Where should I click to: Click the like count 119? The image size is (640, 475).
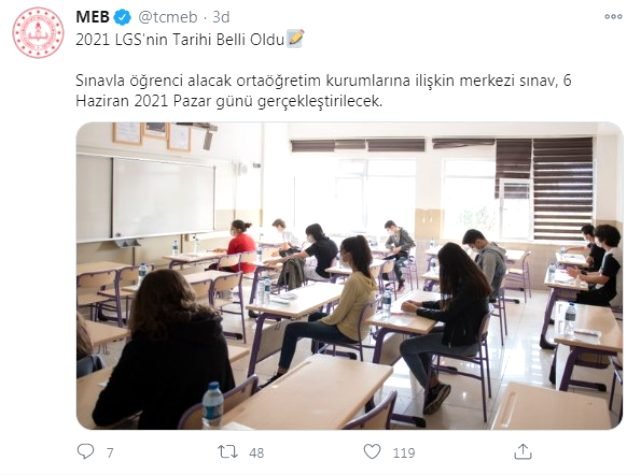404,453
